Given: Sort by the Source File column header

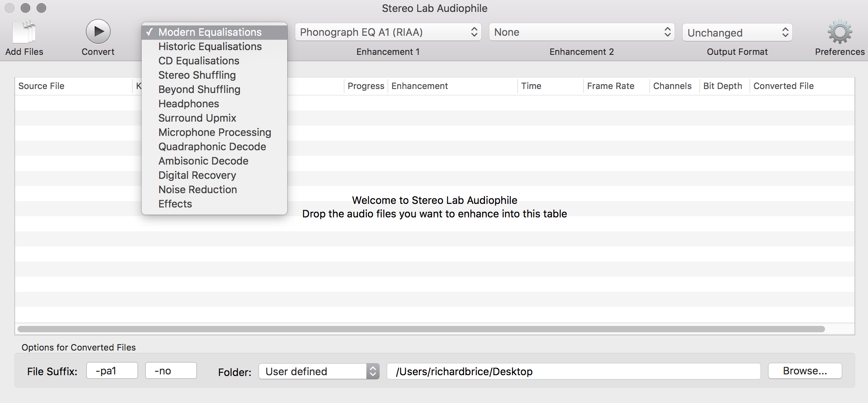Looking at the screenshot, I should tap(74, 86).
